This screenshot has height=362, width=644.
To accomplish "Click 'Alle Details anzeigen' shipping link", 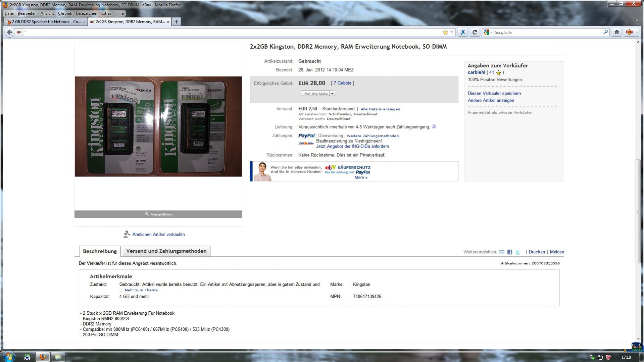I will point(380,109).
